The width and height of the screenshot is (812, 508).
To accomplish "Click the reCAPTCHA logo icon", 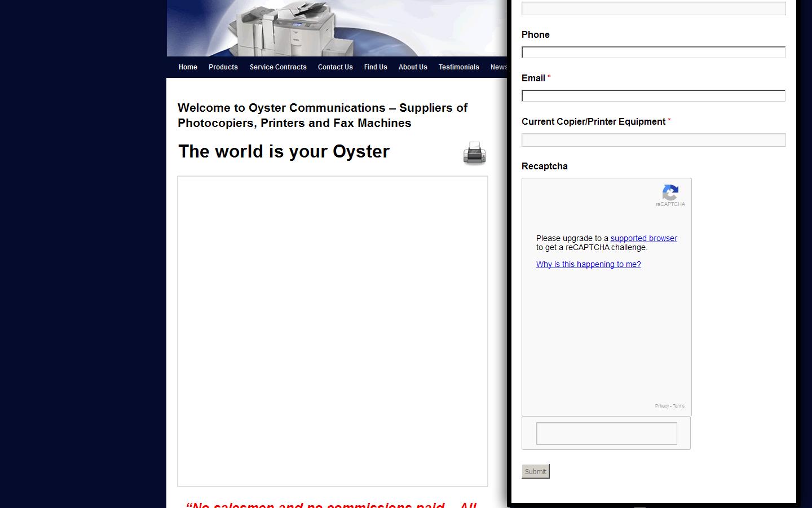I will pyautogui.click(x=670, y=193).
